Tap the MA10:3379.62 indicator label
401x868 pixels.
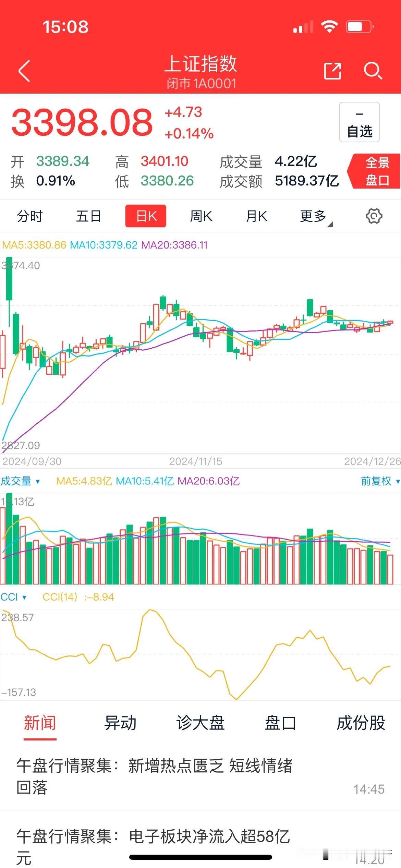(x=104, y=245)
